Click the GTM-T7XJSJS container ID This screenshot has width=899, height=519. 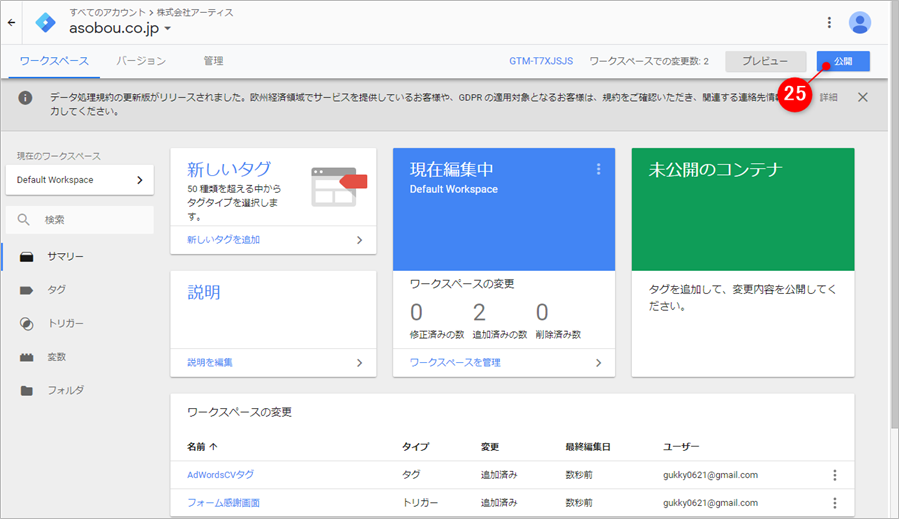click(x=541, y=61)
